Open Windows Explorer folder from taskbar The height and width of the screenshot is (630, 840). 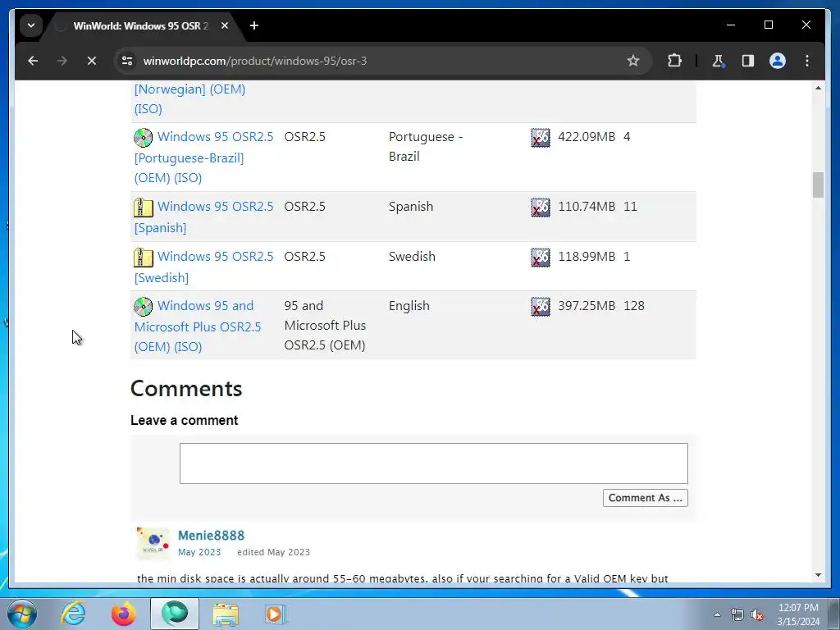pyautogui.click(x=226, y=614)
